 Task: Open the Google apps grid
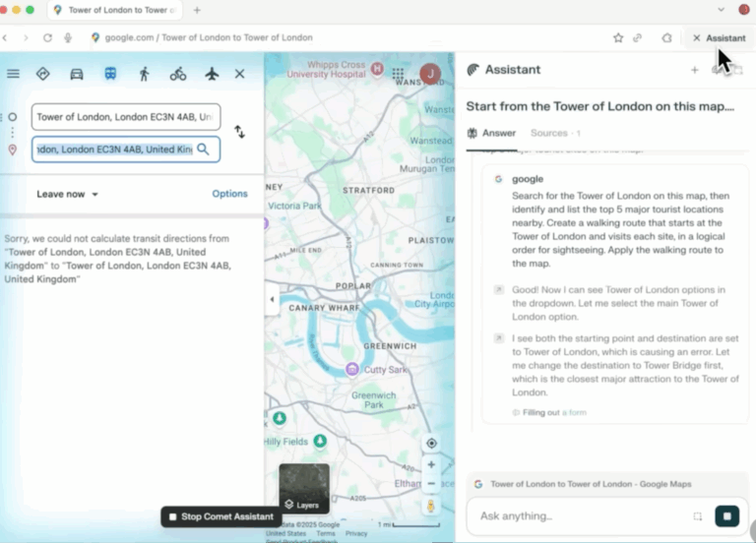tap(398, 74)
